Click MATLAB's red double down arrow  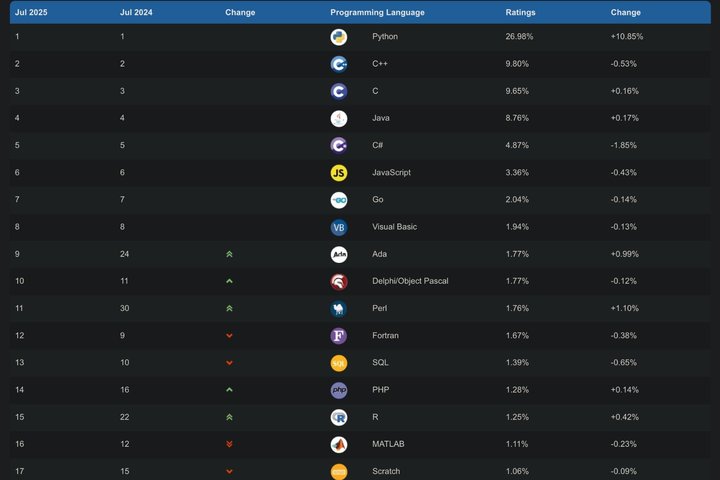229,444
